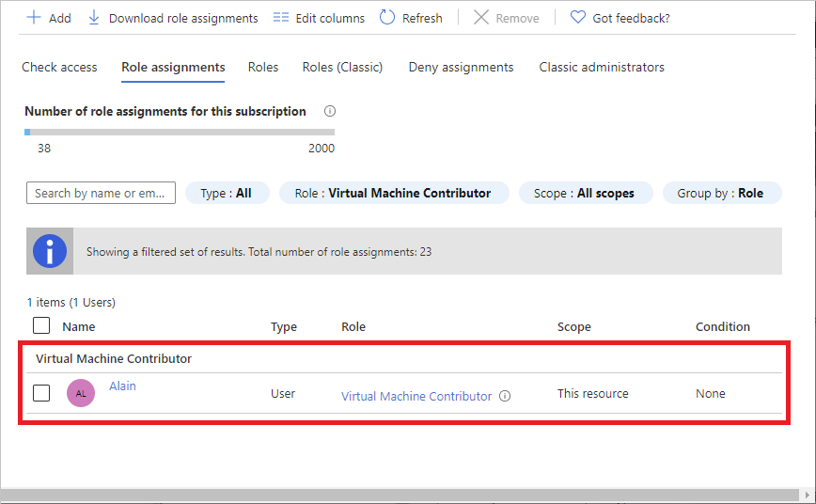Click info icon beside role assignments count
This screenshot has height=504, width=816.
tap(328, 111)
